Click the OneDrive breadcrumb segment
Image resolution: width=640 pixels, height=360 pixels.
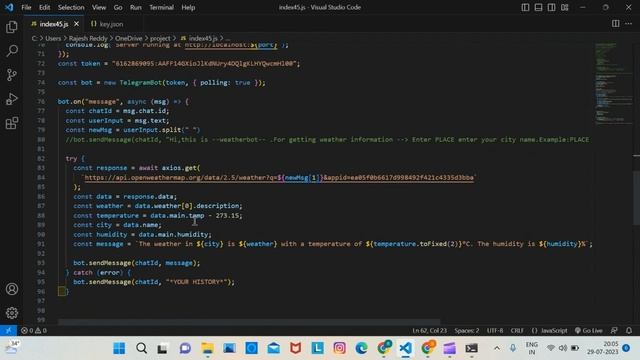(x=129, y=38)
